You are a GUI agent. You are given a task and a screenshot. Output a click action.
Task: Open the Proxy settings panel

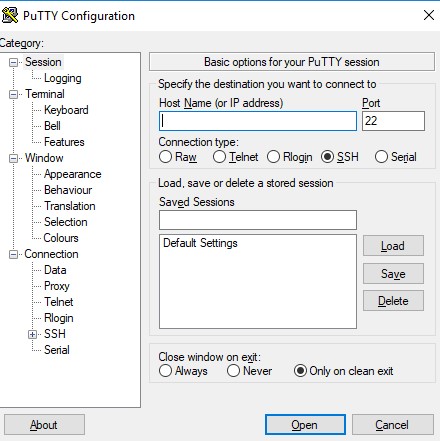[x=57, y=286]
